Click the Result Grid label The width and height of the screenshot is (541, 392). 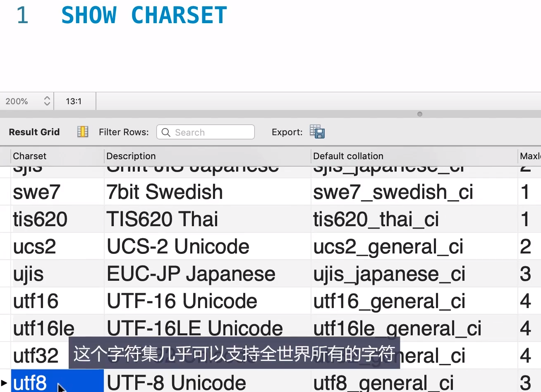[34, 132]
